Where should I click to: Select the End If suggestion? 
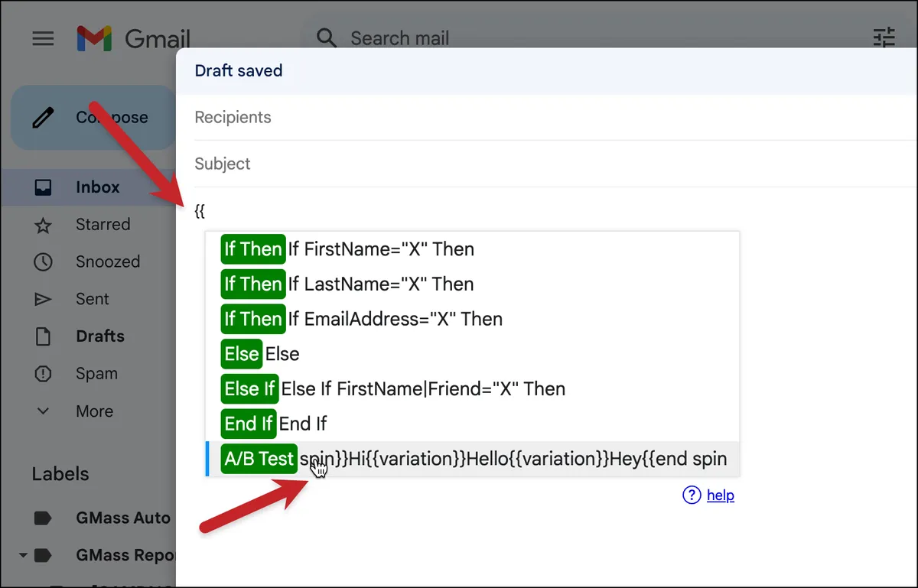point(472,424)
